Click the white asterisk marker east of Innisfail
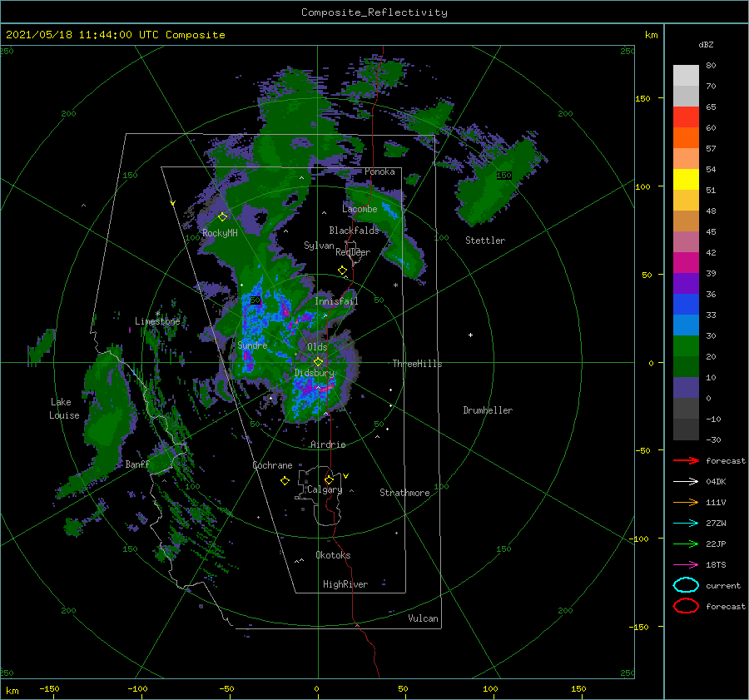 (395, 285)
